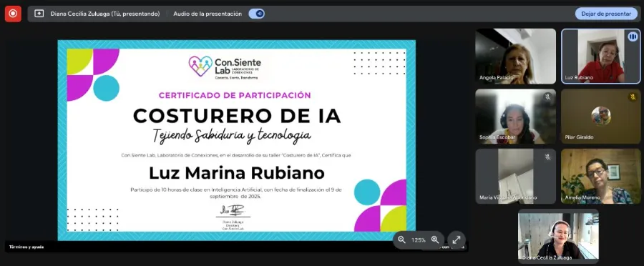644x266 pixels.
Task: Click CERTIFICADO DE PARTICIPACIÓN heading
Action: 235,95
